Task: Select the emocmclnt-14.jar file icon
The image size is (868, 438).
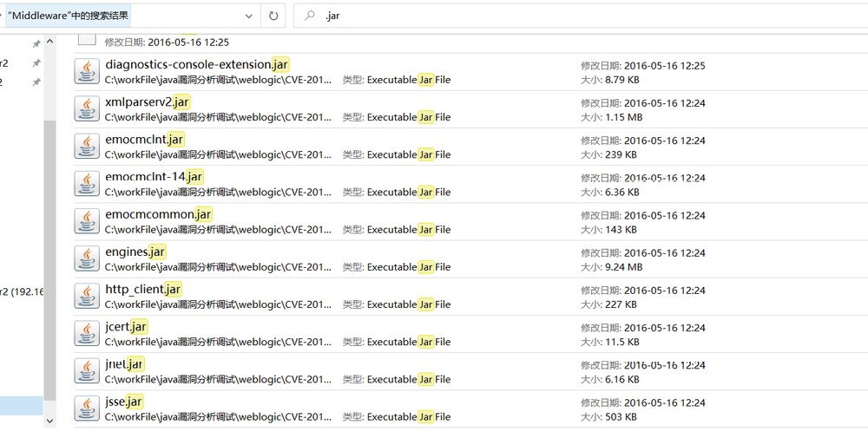Action: point(87,184)
